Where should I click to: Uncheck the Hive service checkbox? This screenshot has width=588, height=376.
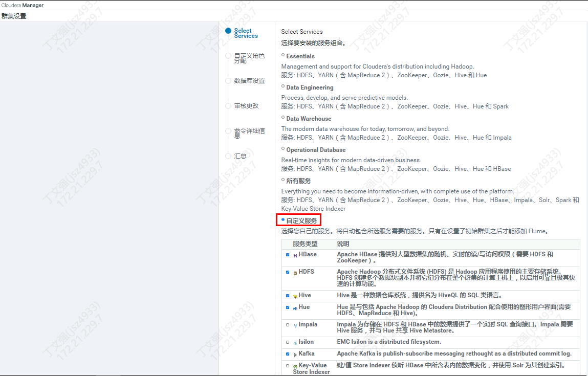click(288, 296)
